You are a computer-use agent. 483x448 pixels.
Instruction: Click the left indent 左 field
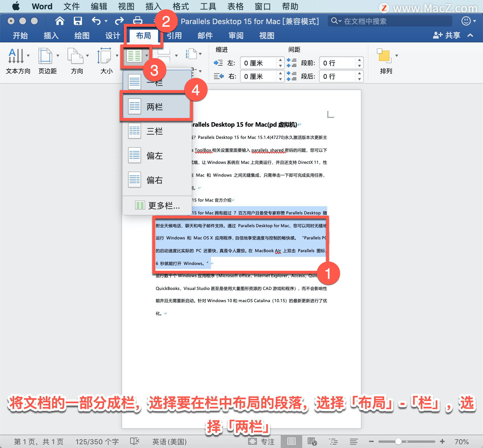point(258,63)
